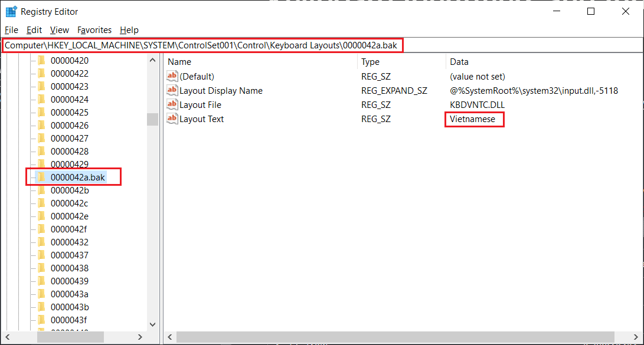The width and height of the screenshot is (644, 345).
Task: Open the File menu
Action: pos(11,30)
